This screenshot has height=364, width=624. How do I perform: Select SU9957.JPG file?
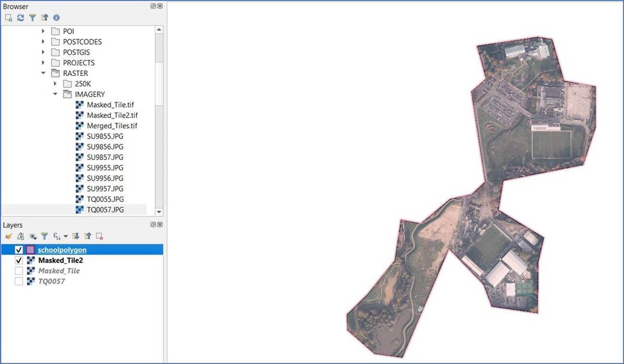[x=105, y=189]
